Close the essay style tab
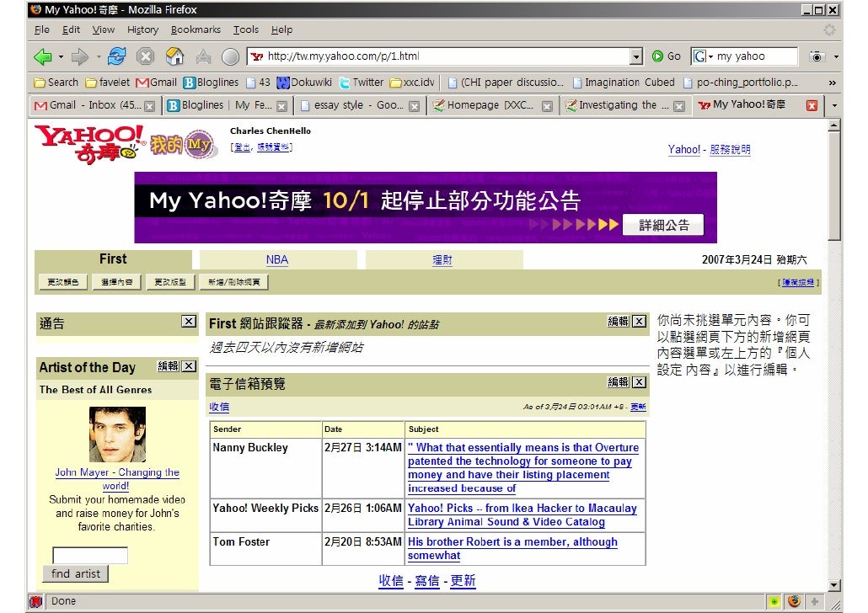 [x=414, y=106]
